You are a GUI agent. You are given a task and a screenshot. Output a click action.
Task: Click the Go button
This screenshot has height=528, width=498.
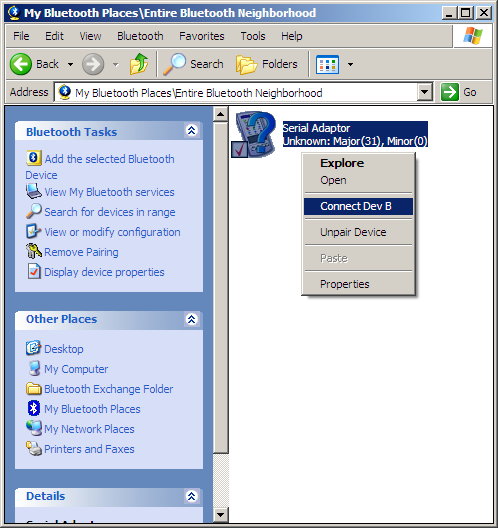point(459,92)
